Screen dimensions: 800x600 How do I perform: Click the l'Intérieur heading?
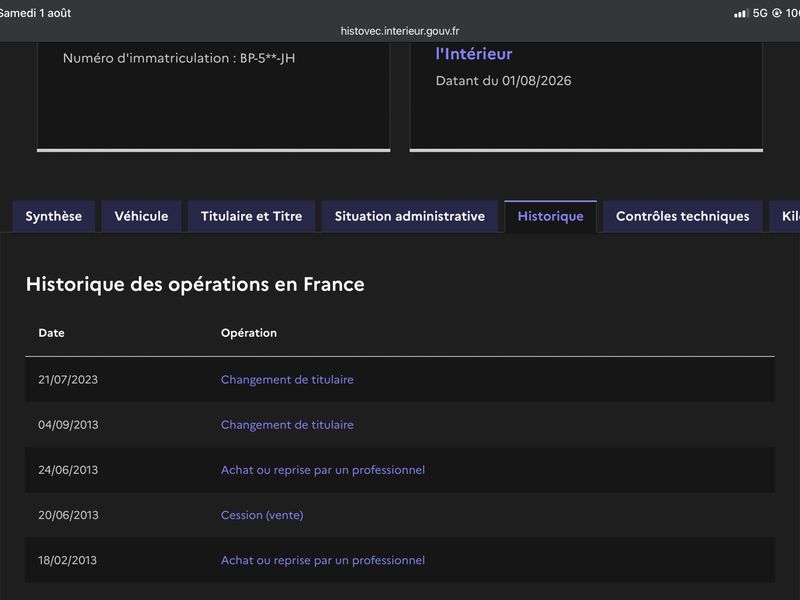coord(474,54)
